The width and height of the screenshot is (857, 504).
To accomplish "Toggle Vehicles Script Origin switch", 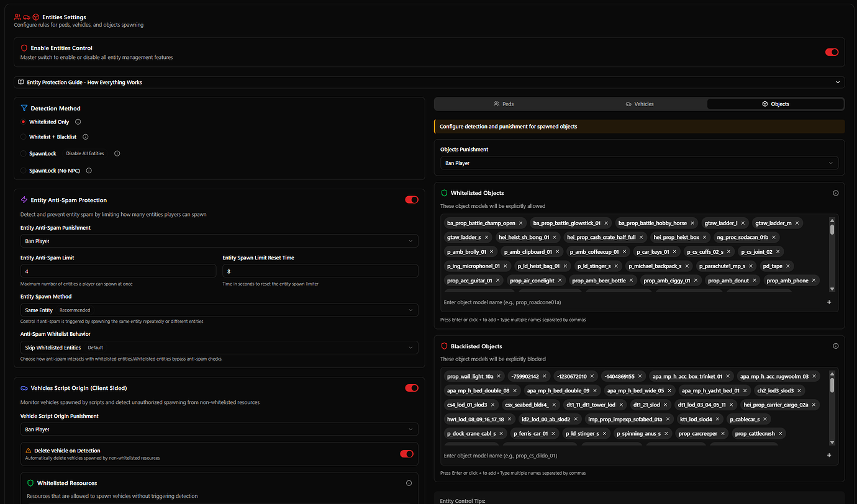I will [412, 388].
